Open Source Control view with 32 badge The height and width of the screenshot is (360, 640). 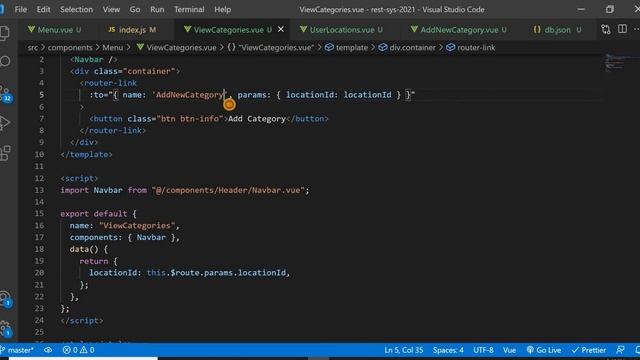coord(6,94)
